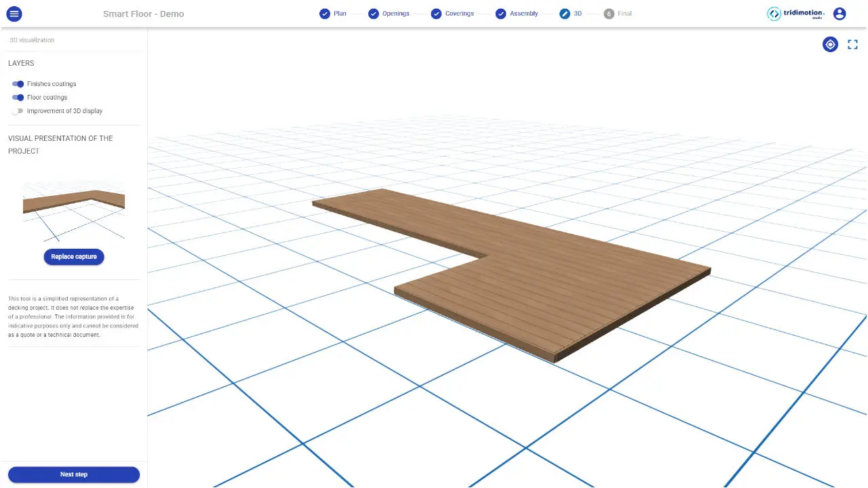Open the user account icon

coord(840,13)
